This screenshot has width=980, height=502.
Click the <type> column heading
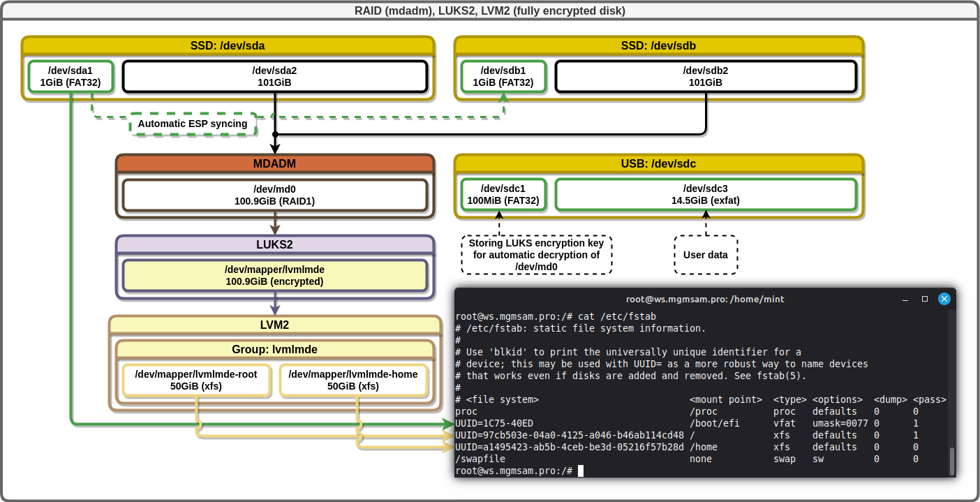[790, 399]
